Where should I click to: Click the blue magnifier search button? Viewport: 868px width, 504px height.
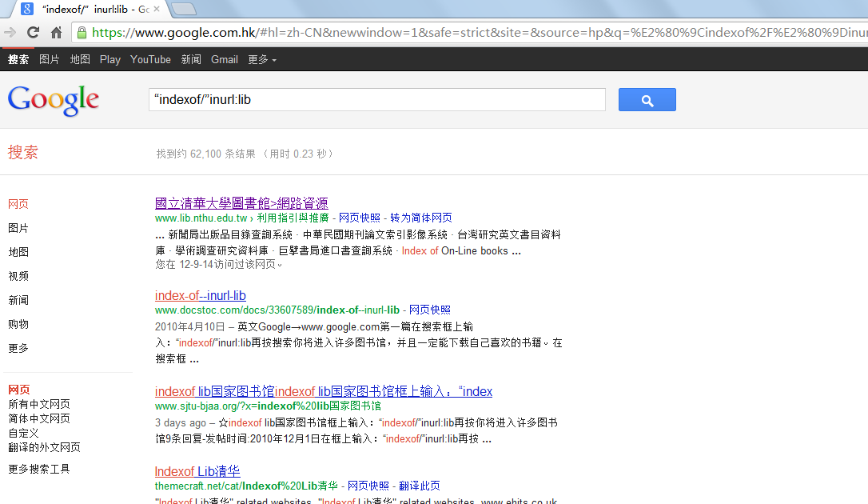[x=647, y=100]
